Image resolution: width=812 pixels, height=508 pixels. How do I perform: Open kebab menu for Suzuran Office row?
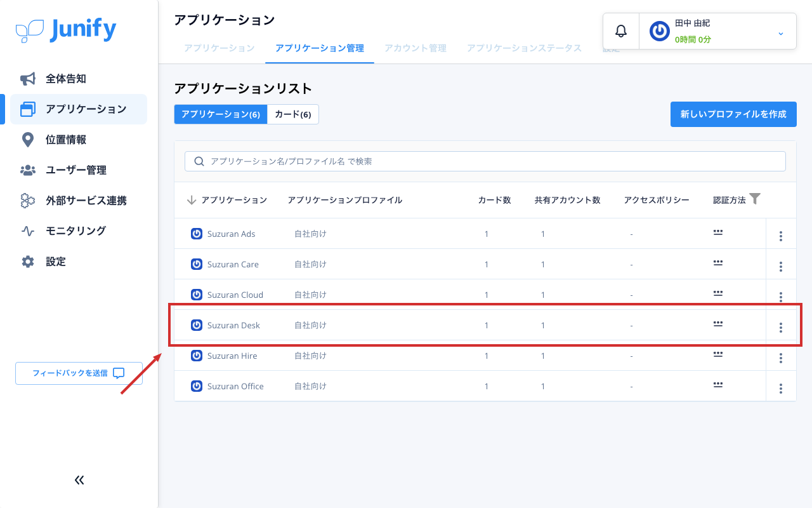pos(781,389)
